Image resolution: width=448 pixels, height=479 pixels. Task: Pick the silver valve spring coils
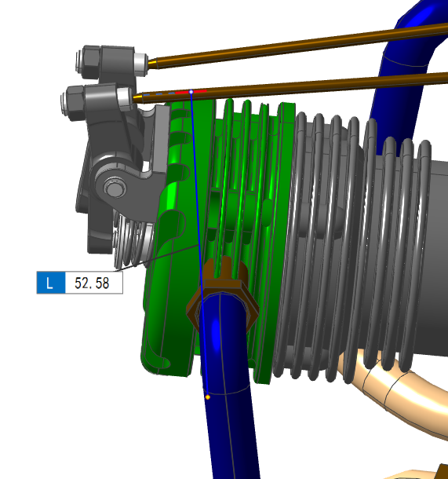[133, 241]
